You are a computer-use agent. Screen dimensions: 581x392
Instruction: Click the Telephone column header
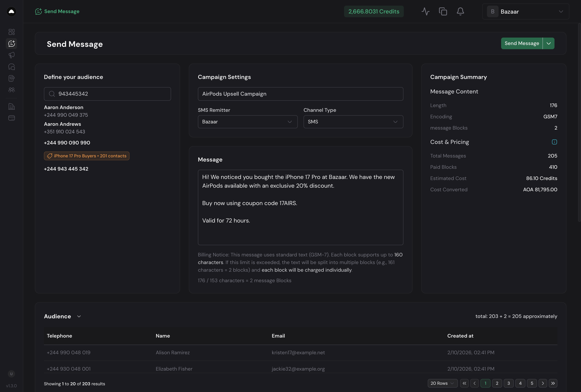click(x=60, y=336)
